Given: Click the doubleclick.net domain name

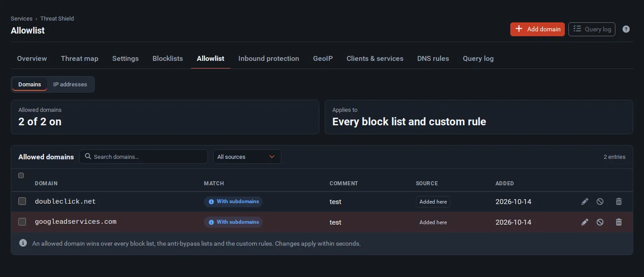Looking at the screenshot, I should (x=65, y=201).
